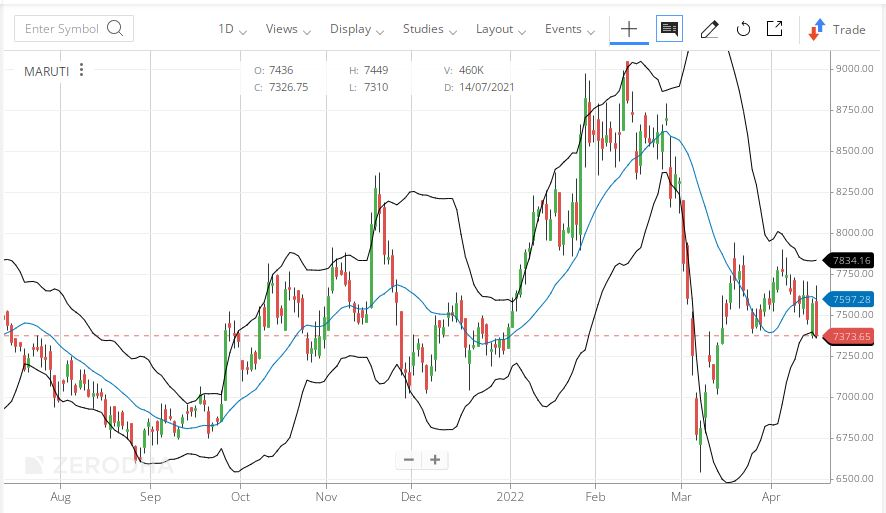Expand the Display menu
Image resolution: width=886 pixels, height=513 pixels.
coord(357,29)
